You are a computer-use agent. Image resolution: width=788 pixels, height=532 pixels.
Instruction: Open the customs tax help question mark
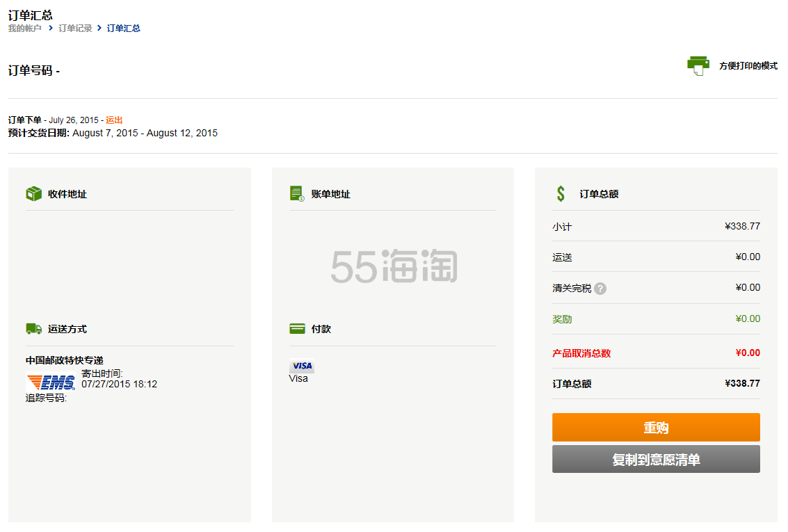point(600,289)
